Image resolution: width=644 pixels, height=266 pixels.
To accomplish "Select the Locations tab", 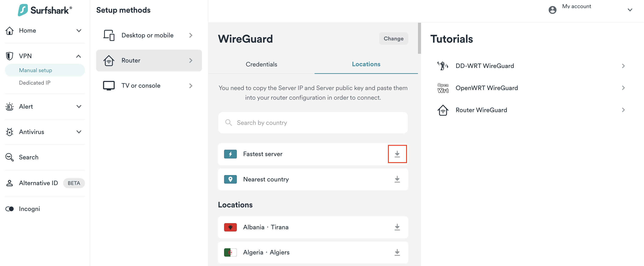I will click(366, 64).
